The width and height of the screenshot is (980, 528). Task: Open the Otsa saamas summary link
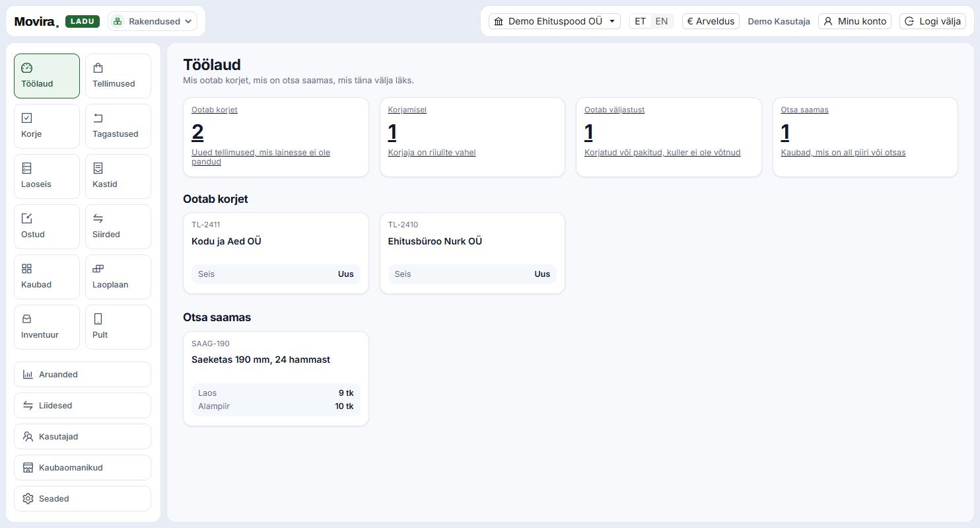[x=804, y=110]
